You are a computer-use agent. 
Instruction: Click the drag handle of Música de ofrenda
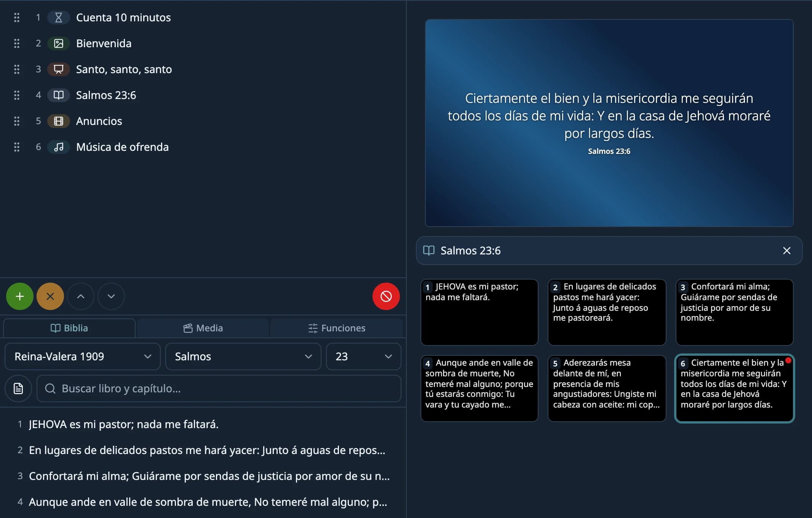click(17, 147)
